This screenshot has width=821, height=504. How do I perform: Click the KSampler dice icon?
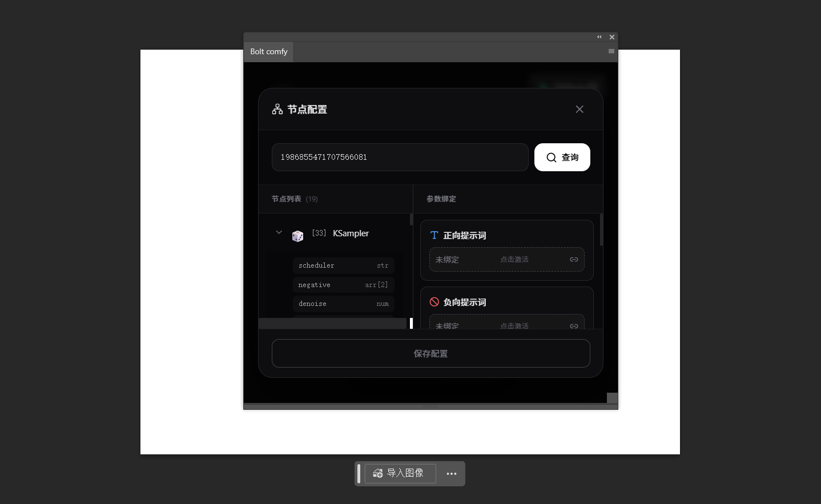pos(297,236)
